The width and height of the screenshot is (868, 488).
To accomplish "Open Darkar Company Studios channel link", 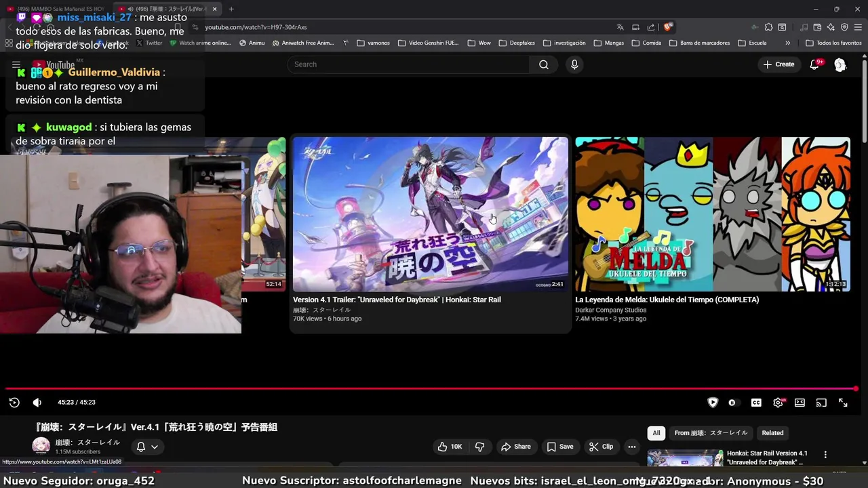I will pos(610,310).
